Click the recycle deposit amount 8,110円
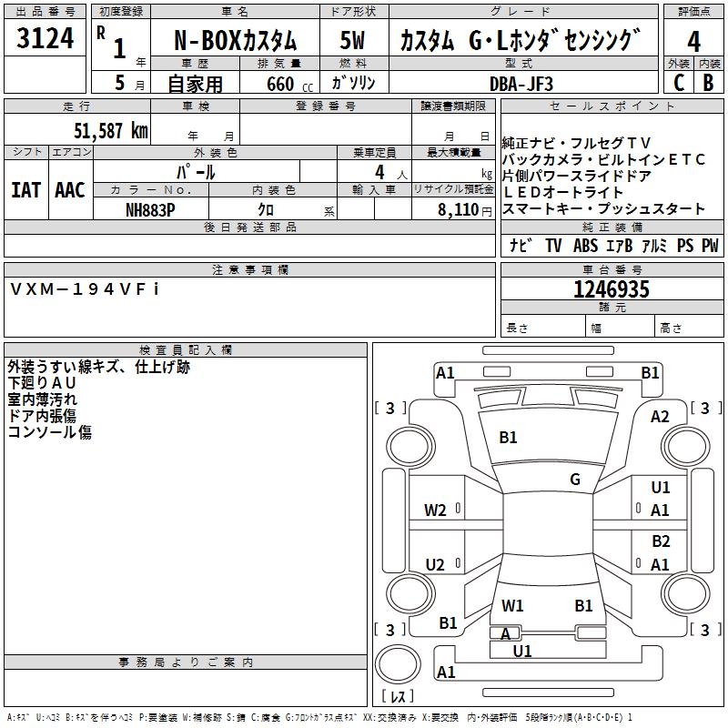This screenshot has height=728, width=728. tap(452, 209)
